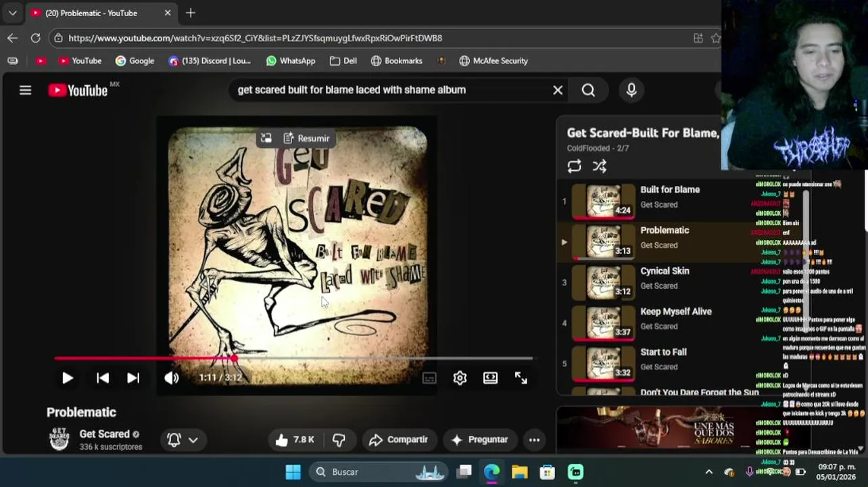The image size is (868, 487).
Task: Open Microsoft Store from the taskbar
Action: click(x=547, y=472)
